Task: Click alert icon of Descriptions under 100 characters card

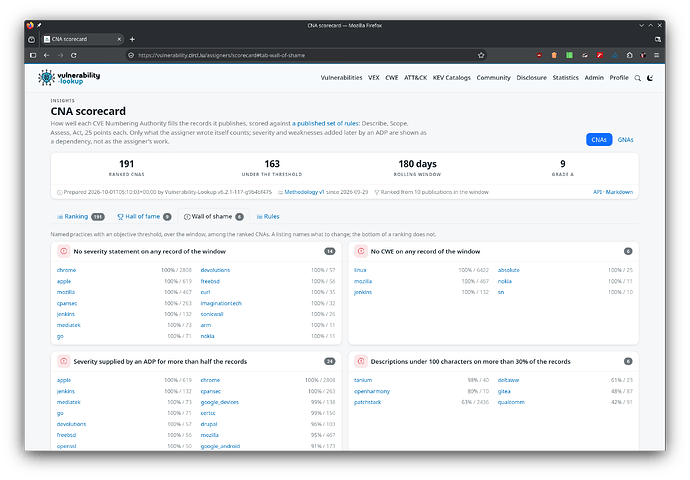Action: pyautogui.click(x=361, y=361)
